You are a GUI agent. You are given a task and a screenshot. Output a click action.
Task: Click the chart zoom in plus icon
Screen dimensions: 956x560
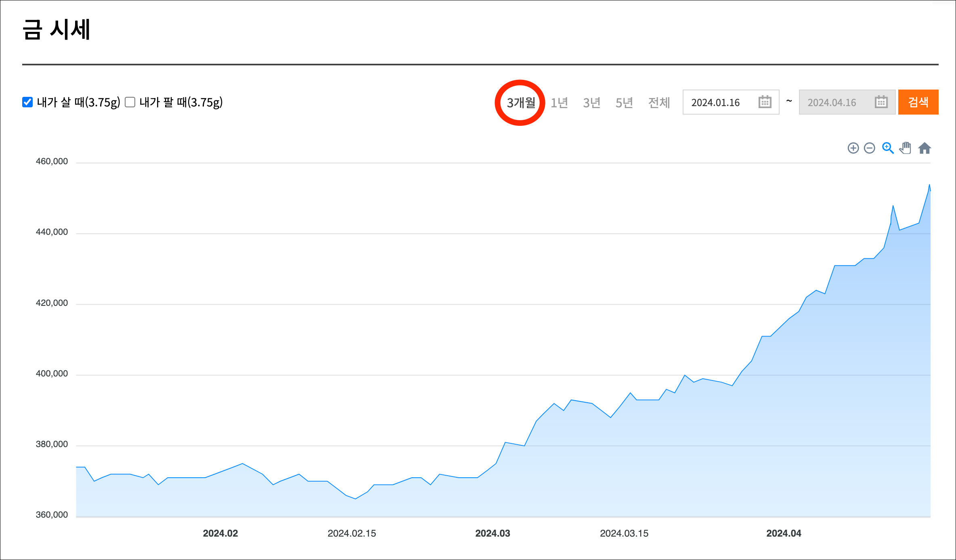[x=853, y=148]
